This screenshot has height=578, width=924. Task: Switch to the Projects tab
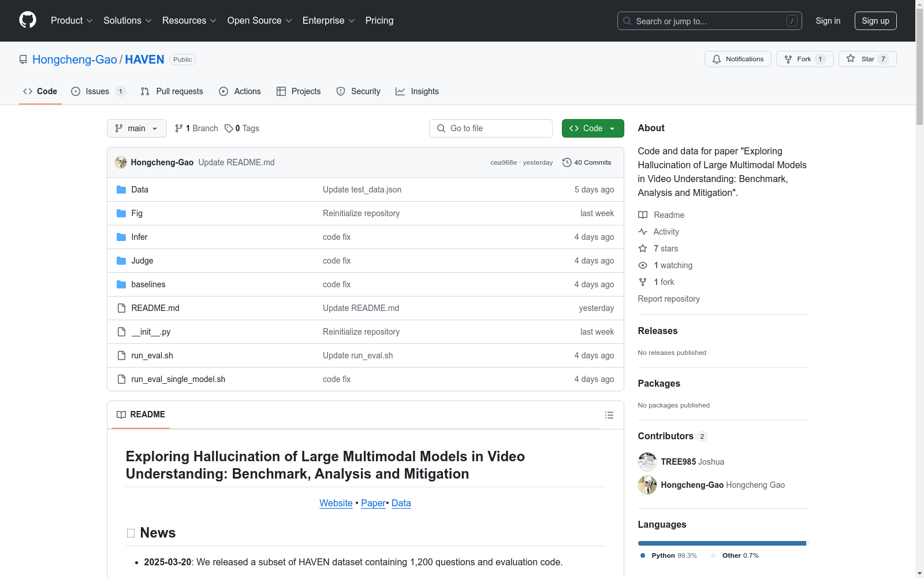tap(299, 91)
